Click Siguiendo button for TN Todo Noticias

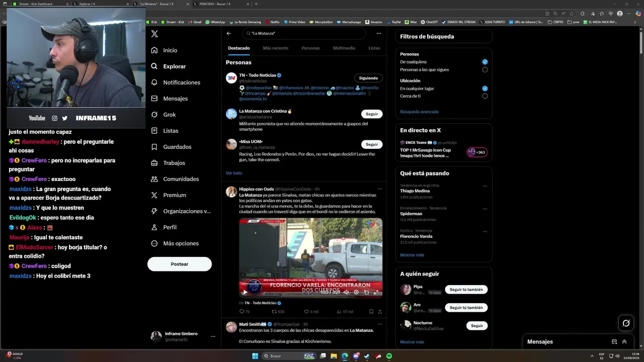[x=368, y=78]
